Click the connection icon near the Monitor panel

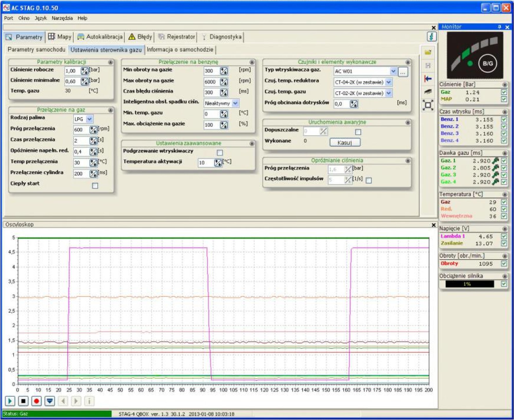point(432,36)
